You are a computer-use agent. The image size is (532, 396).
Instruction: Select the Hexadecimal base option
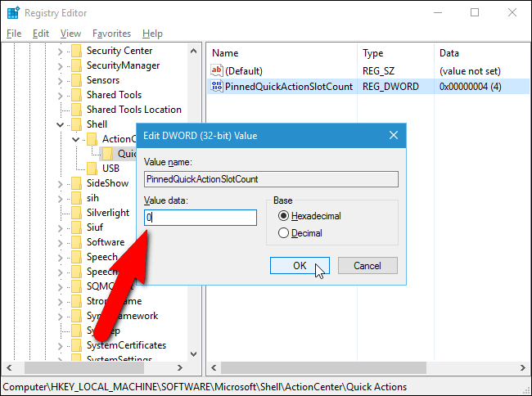[283, 216]
